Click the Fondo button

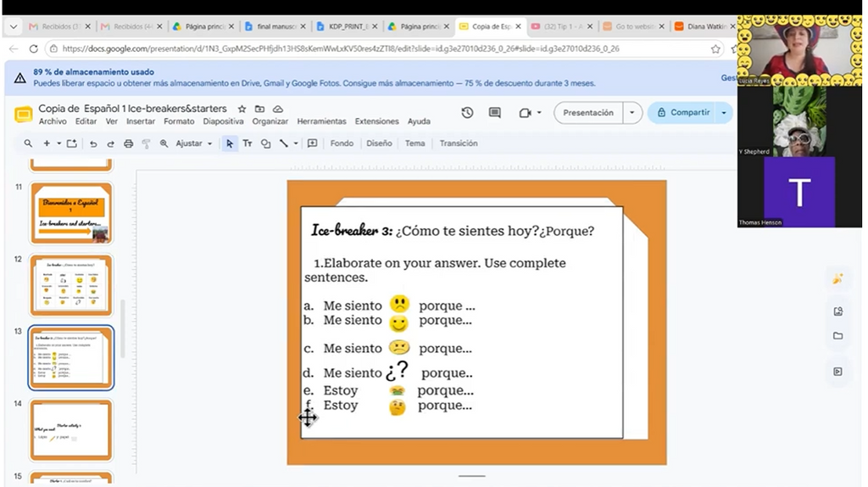(342, 143)
